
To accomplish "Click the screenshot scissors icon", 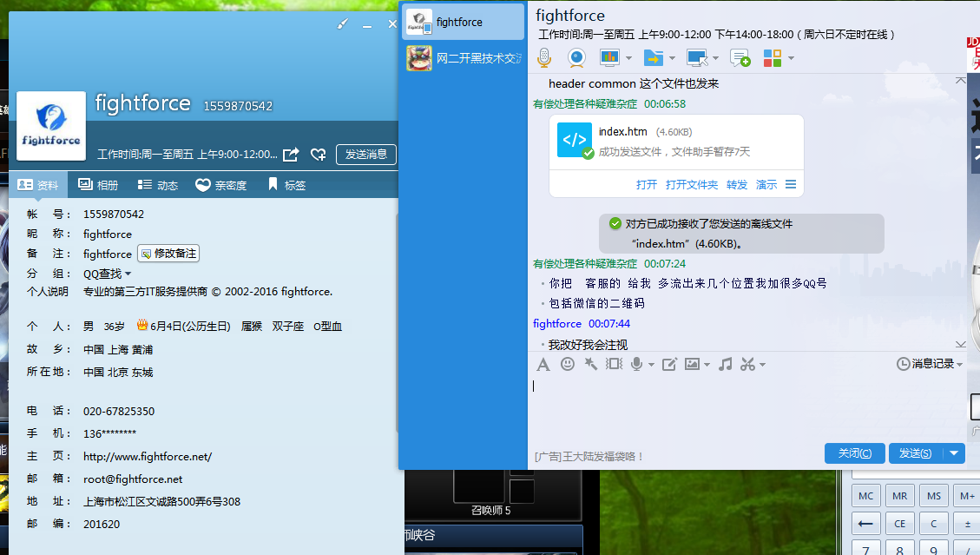I will pyautogui.click(x=747, y=364).
